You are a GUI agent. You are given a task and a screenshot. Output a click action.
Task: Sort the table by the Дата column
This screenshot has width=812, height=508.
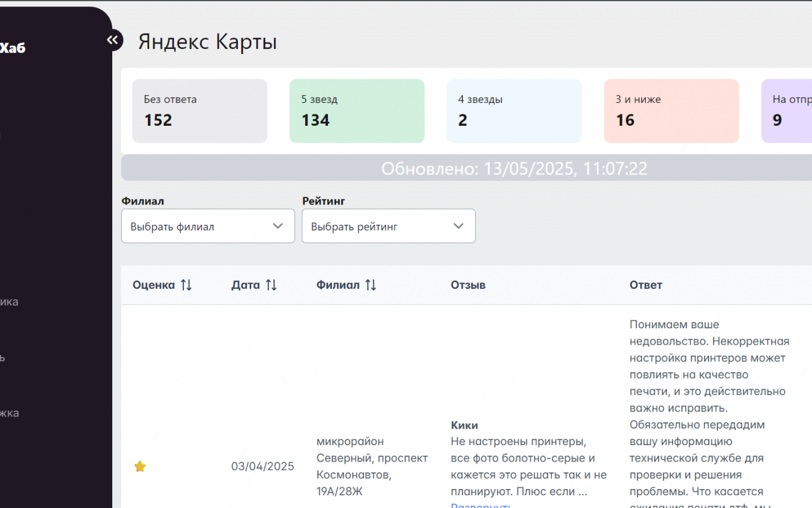271,285
